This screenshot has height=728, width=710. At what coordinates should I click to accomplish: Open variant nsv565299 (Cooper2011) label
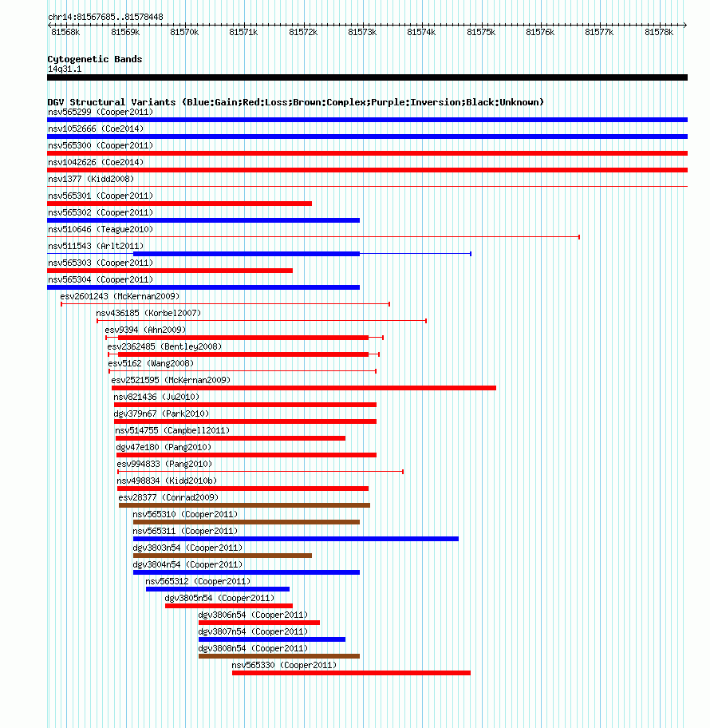[101, 112]
